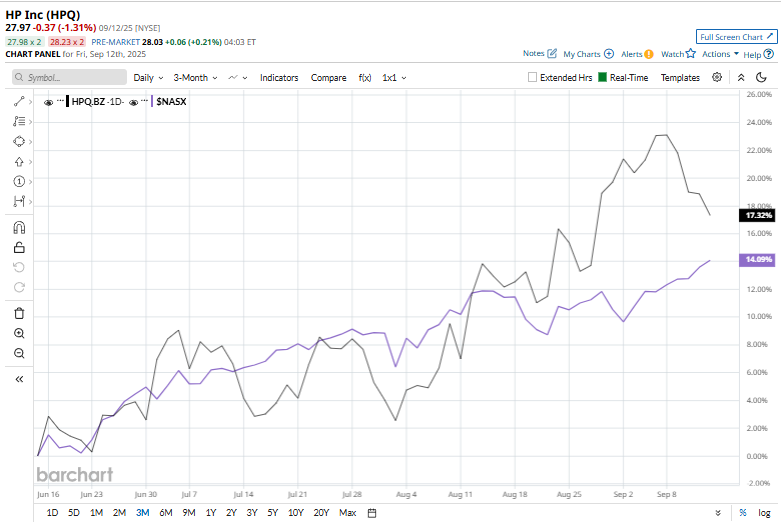Add to Watch list star
781x532 pixels.
678,54
